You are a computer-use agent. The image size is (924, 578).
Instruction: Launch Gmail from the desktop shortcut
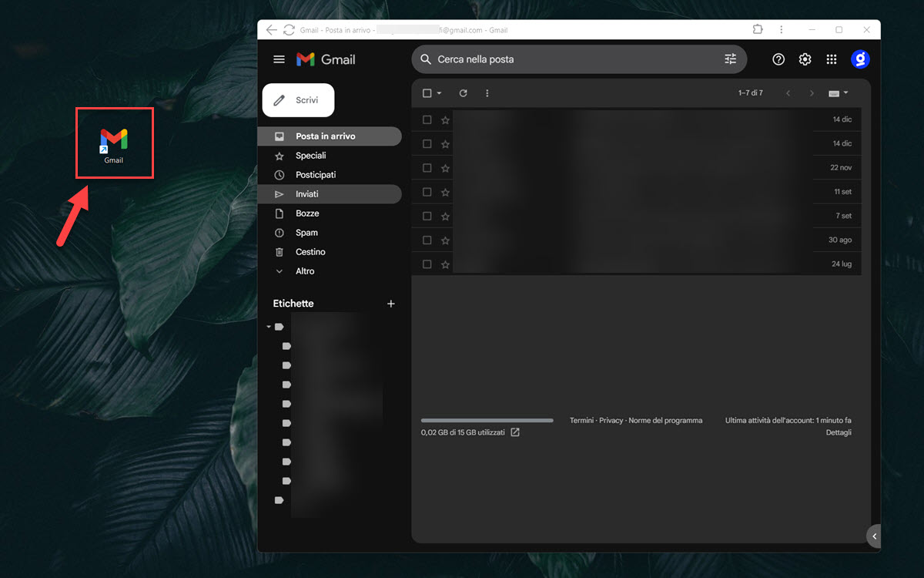point(114,139)
